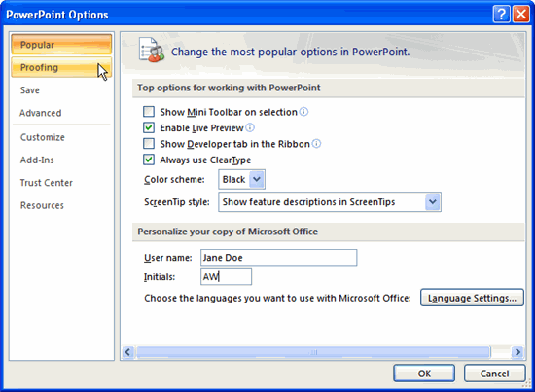This screenshot has width=535, height=392.
Task: Select the Proofing category
Action: (x=61, y=67)
